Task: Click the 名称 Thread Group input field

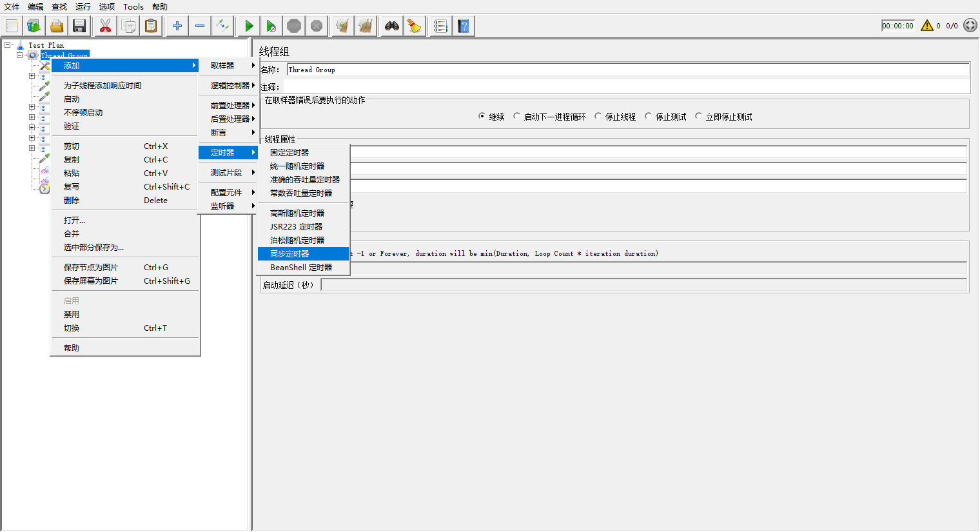Action: click(x=628, y=70)
